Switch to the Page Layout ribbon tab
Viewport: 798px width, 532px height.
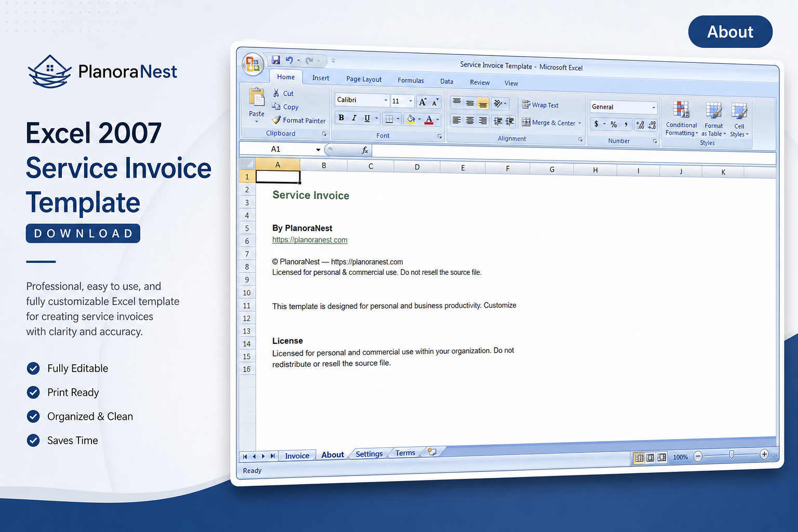click(x=364, y=79)
